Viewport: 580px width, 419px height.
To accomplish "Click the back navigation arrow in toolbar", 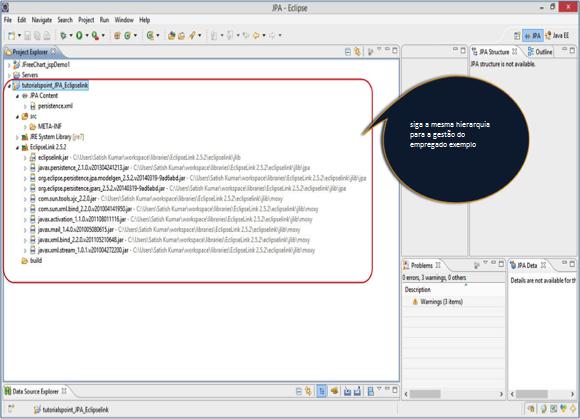I will click(x=256, y=36).
